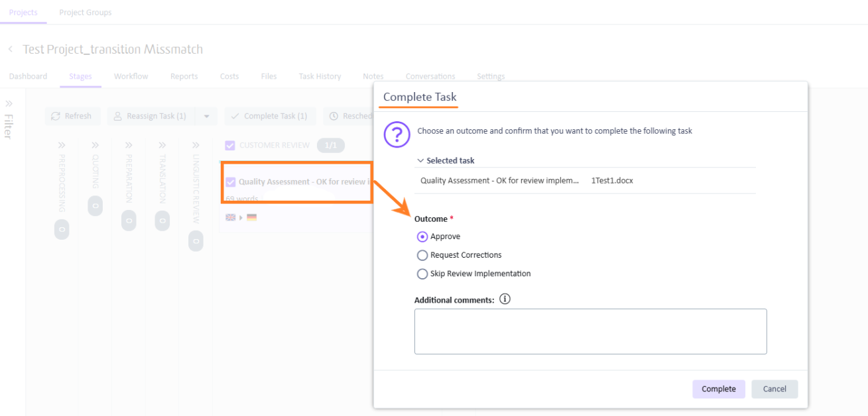Open the Reassign Task dropdown arrow
868x416 pixels.
(206, 116)
